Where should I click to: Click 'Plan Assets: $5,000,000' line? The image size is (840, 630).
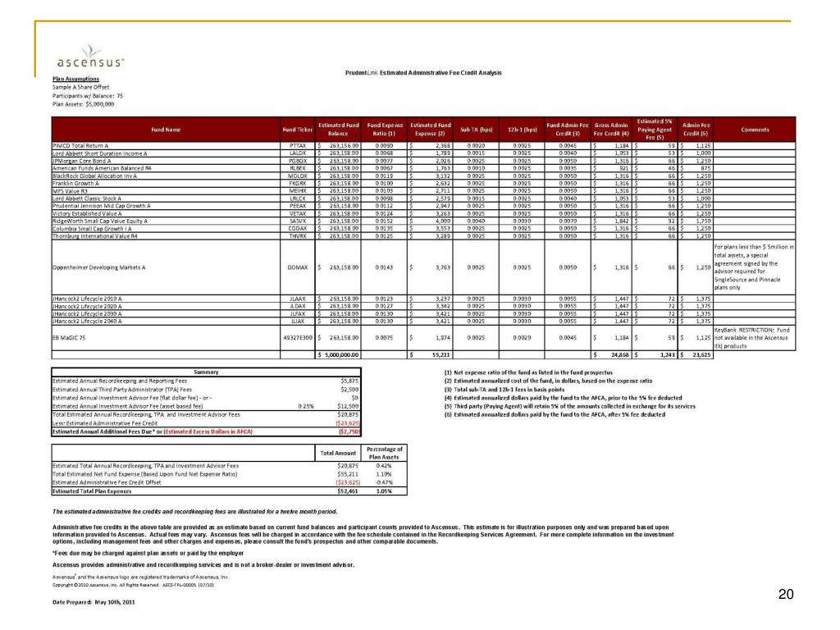(83, 104)
